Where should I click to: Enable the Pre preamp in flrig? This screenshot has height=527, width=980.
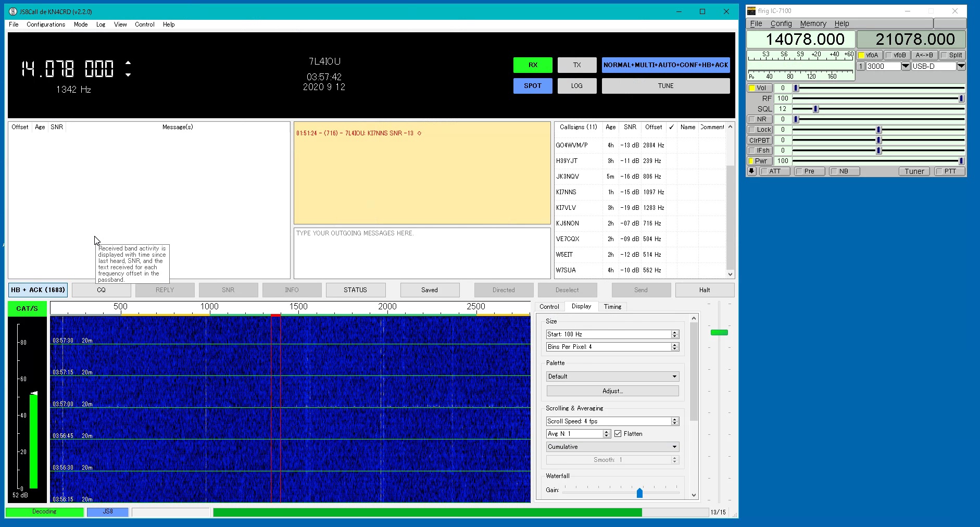810,171
